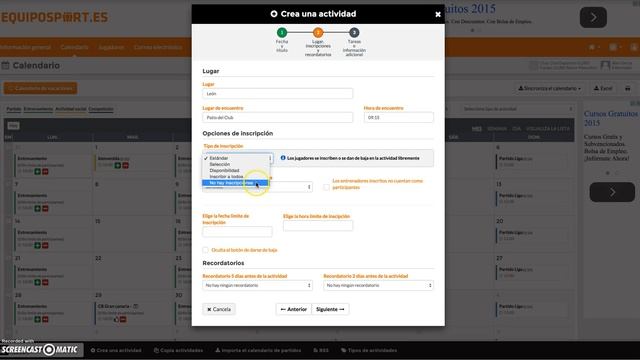Go to wizard step 1 'Fecha y título'
This screenshot has width=640, height=360.
[x=282, y=33]
